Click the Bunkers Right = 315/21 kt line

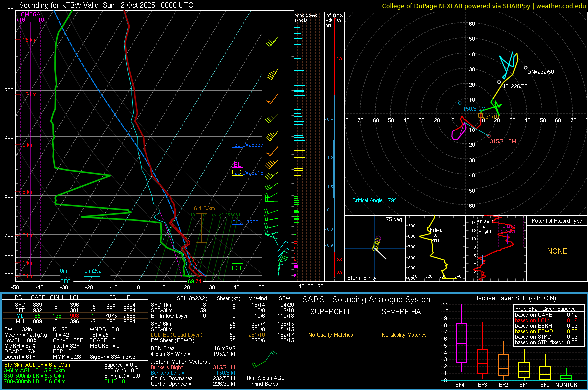point(193,367)
